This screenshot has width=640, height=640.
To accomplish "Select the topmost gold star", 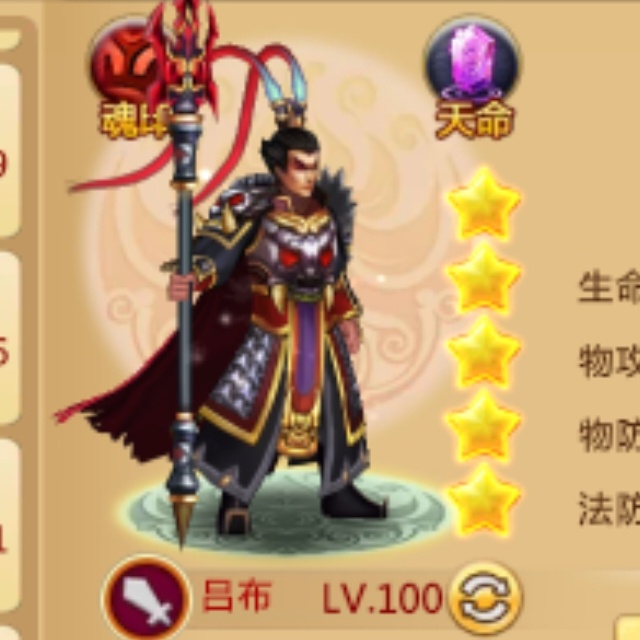I will (x=484, y=204).
